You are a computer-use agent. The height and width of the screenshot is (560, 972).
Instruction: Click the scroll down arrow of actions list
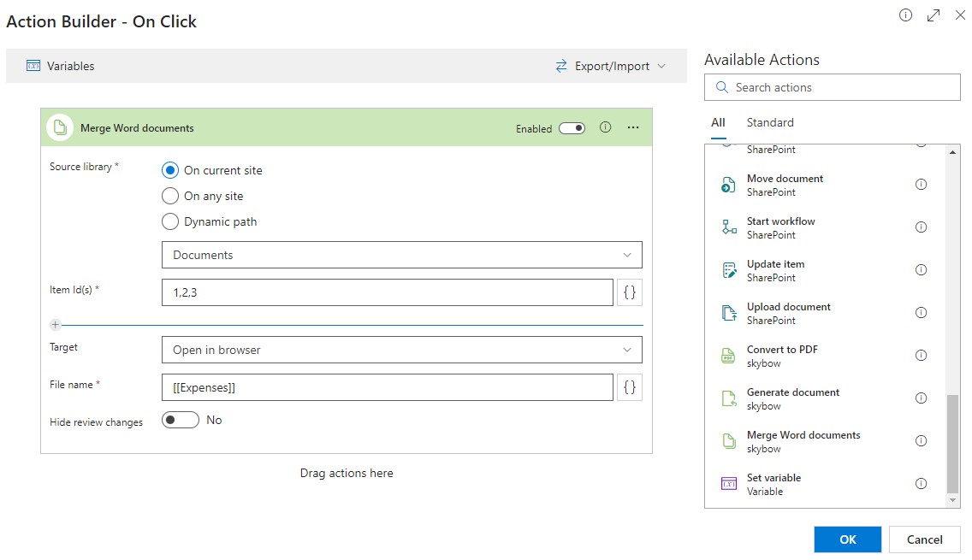point(953,500)
